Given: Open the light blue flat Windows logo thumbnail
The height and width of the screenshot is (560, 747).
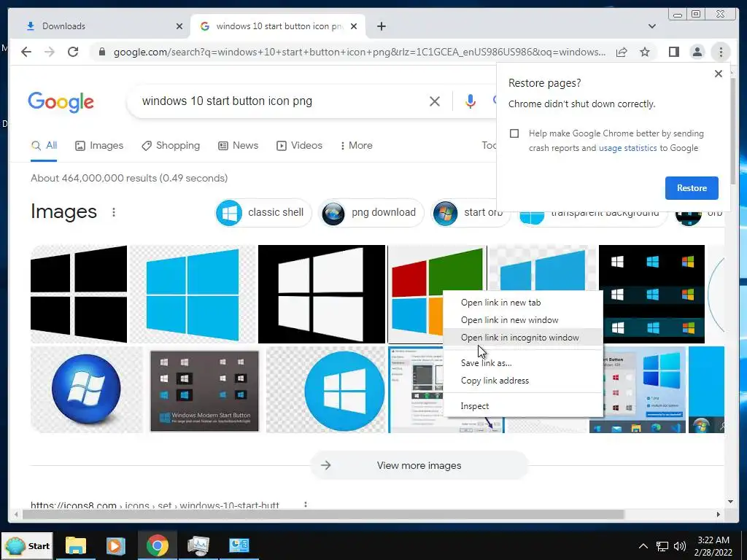Looking at the screenshot, I should tap(193, 294).
